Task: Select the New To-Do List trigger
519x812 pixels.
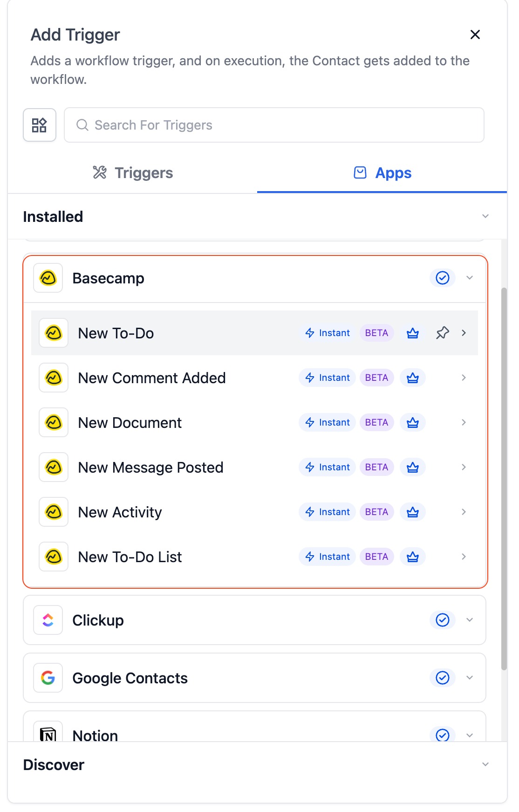Action: (254, 557)
